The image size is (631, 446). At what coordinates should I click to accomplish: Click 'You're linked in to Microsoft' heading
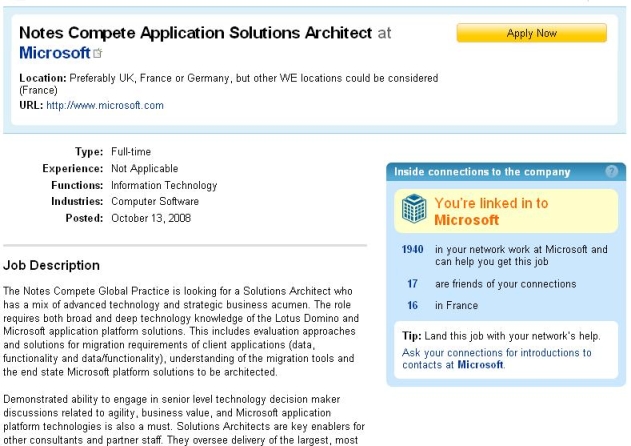tap(490, 211)
